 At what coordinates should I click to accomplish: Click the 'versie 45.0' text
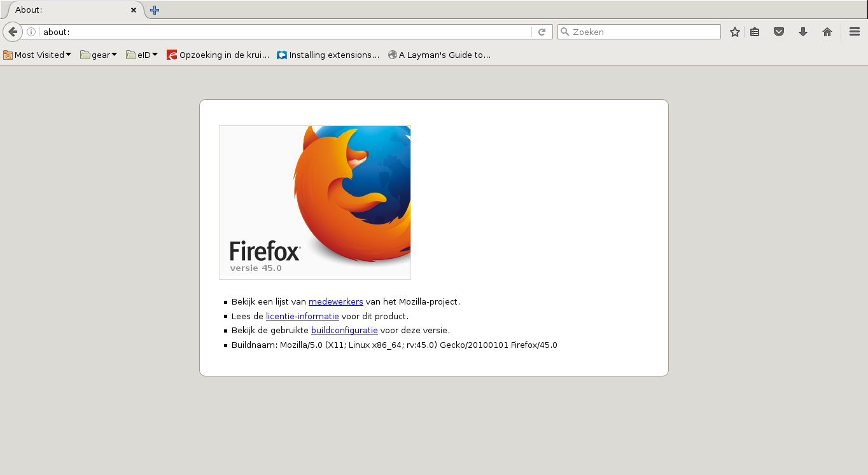(256, 268)
